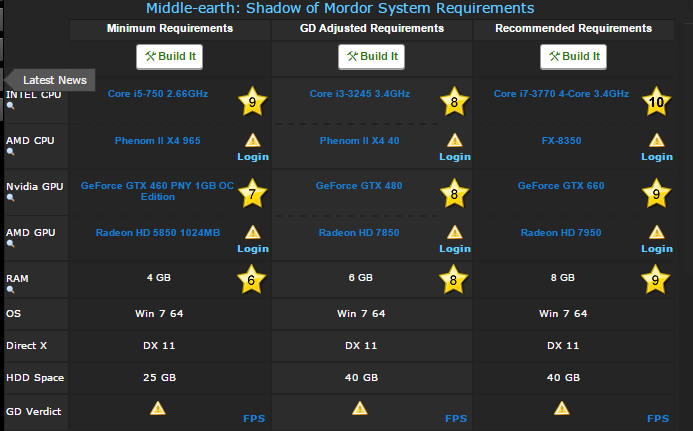Click Login next to FX-8350
This screenshot has width=693, height=431.
pyautogui.click(x=657, y=156)
